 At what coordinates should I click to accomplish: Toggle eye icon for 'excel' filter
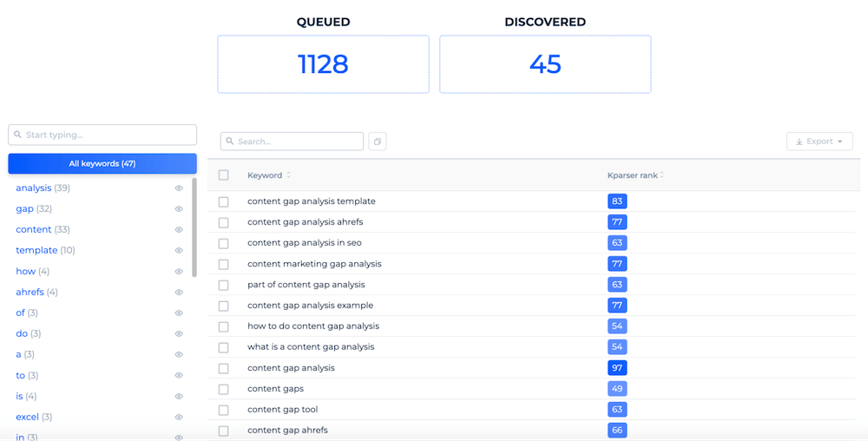(x=179, y=418)
